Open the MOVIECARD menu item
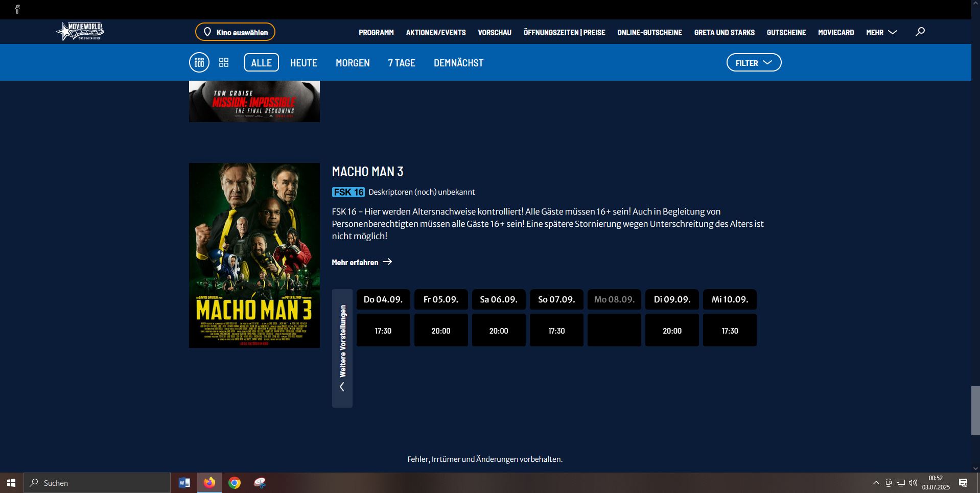The width and height of the screenshot is (980, 493). (x=836, y=32)
